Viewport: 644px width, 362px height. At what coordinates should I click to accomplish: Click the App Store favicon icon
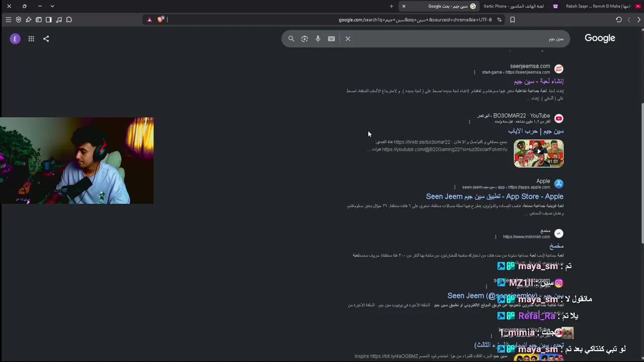pyautogui.click(x=558, y=184)
